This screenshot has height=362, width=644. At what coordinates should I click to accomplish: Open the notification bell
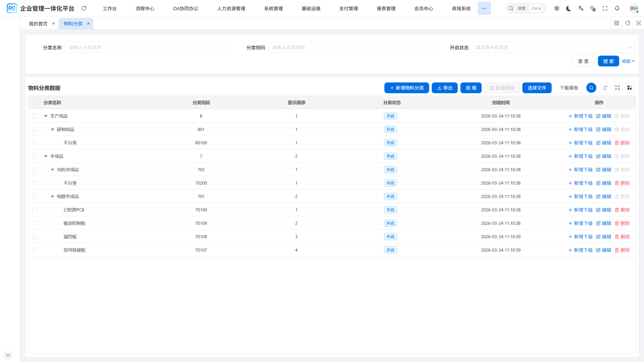tap(617, 8)
